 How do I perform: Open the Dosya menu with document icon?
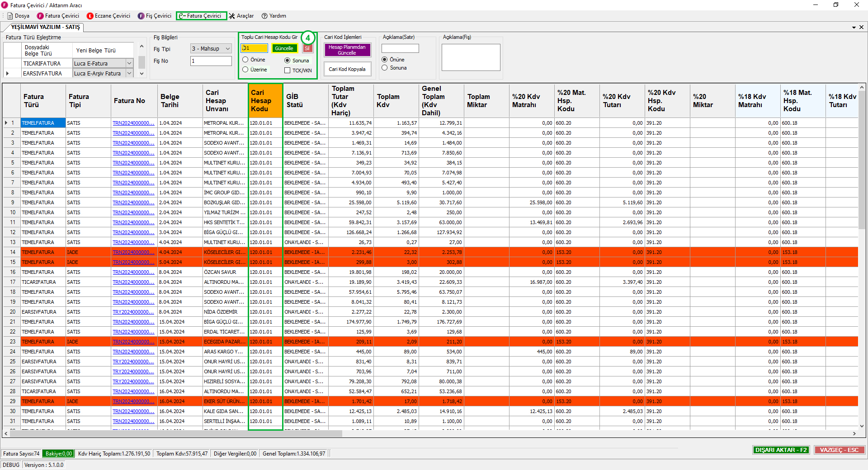point(18,16)
